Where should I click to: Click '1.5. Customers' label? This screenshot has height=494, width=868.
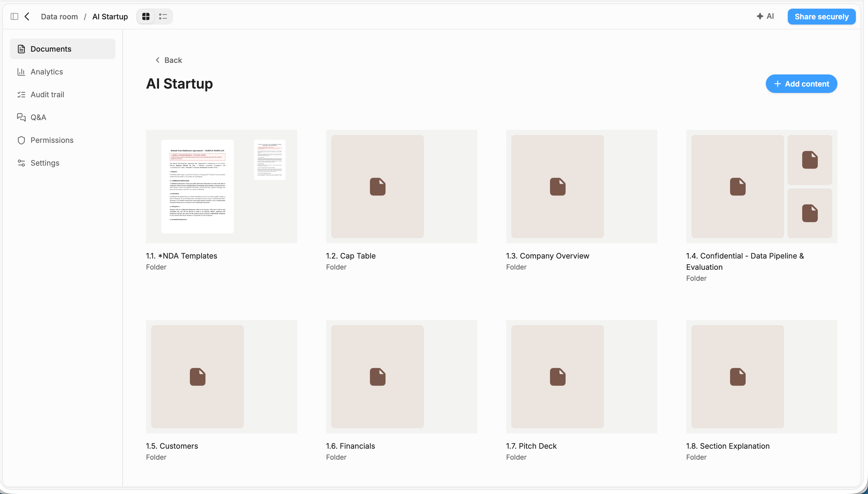[x=172, y=446]
